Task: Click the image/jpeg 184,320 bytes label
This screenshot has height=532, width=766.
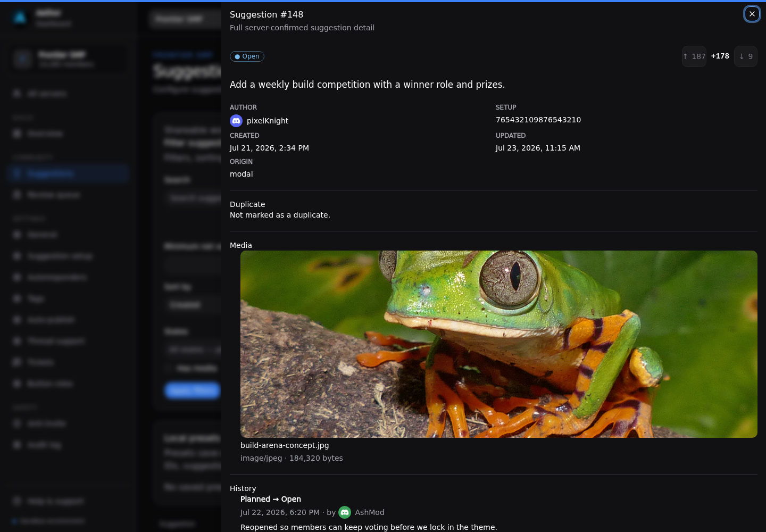Action: click(292, 458)
